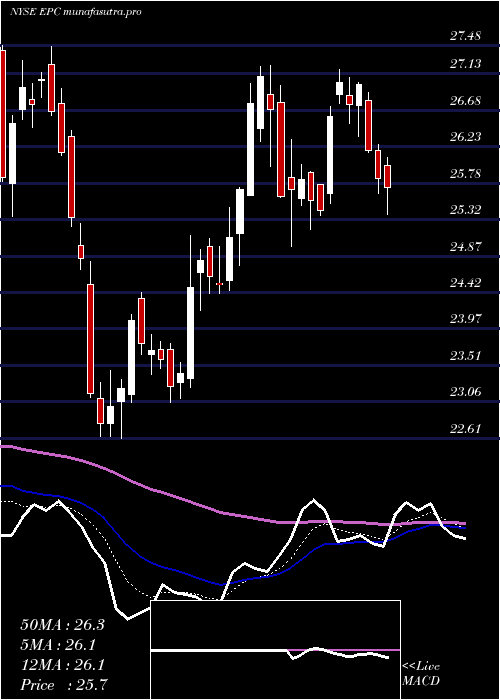Click the 22.61 price axis label
Screen dimensions: 500x700
coord(465,429)
